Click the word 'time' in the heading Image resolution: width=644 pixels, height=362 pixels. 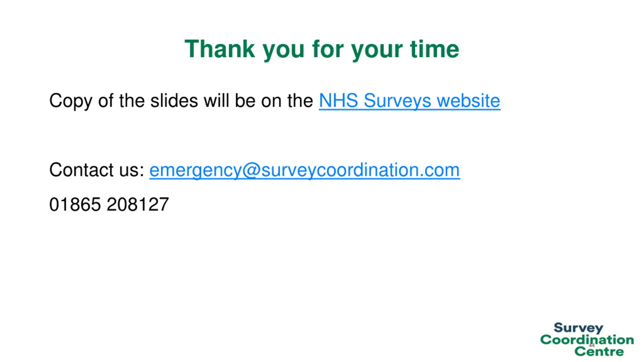[434, 49]
